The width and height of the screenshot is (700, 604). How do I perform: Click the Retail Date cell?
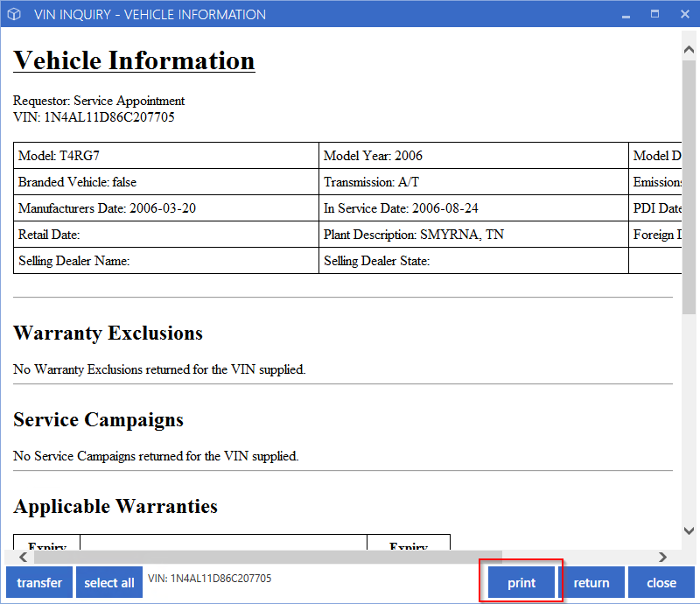coord(166,235)
